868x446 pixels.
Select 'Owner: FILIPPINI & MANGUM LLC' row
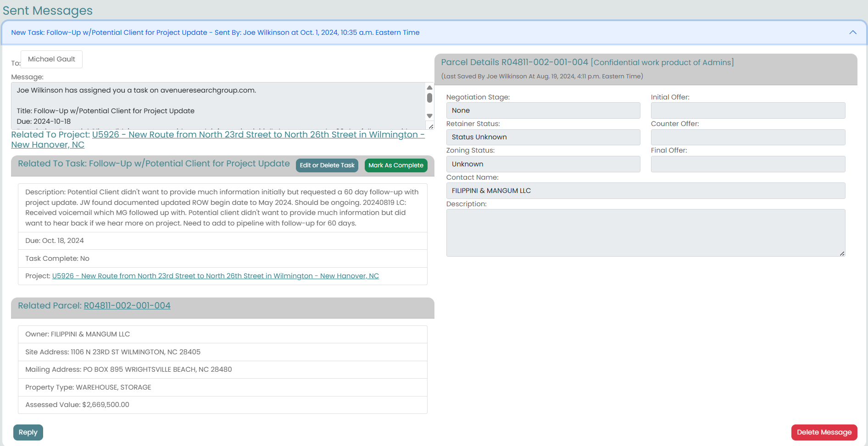(x=223, y=334)
